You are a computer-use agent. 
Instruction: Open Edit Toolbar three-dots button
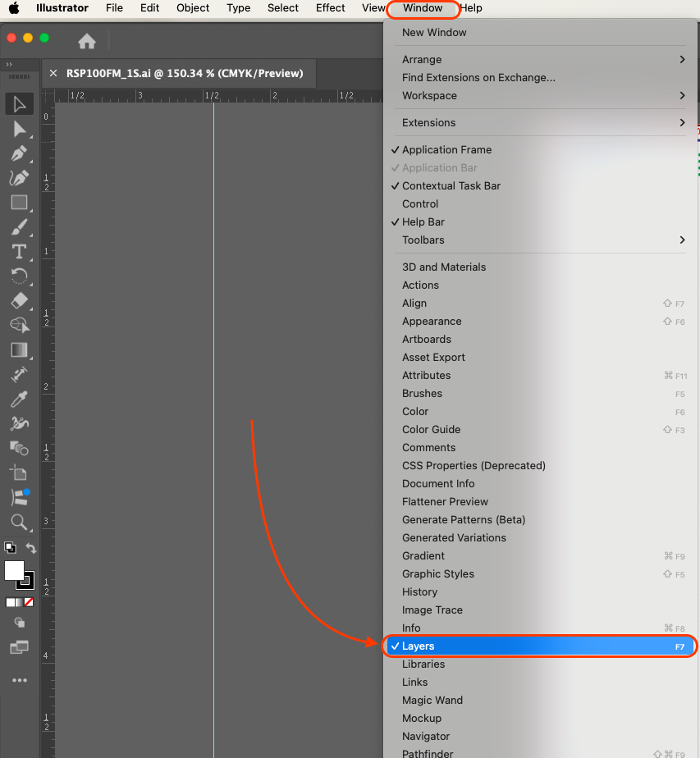[20, 680]
